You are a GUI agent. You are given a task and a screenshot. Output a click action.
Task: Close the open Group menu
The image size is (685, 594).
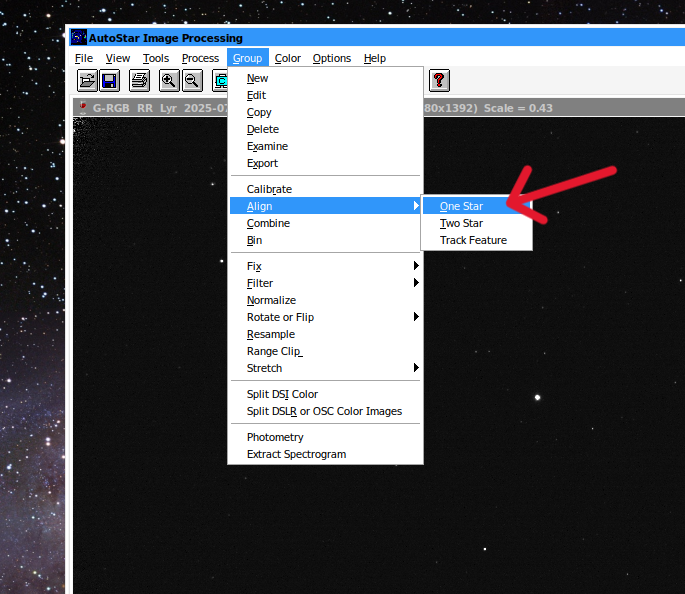(x=247, y=58)
